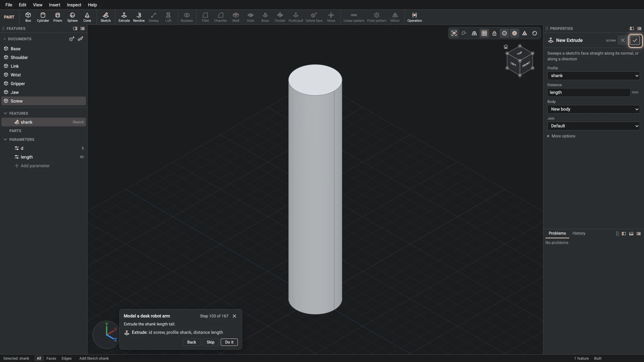
Task: Toggle the perspective view mode
Action: 474,33
